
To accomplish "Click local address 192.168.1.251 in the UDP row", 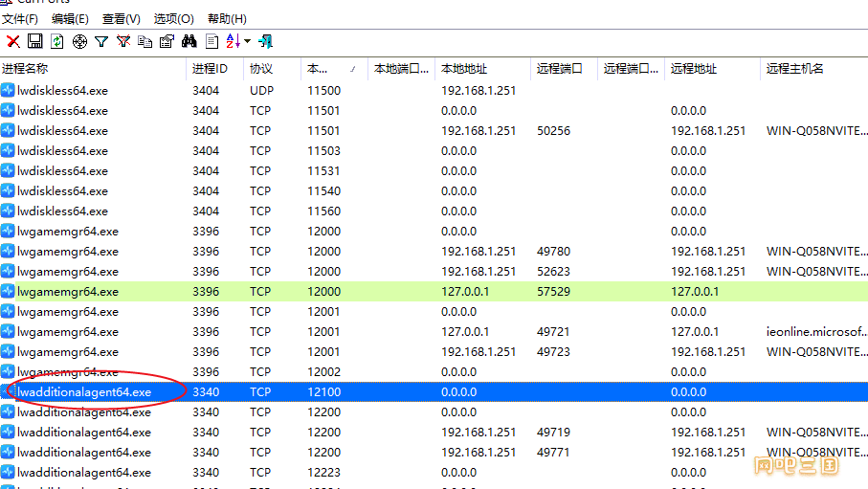I will pos(479,90).
